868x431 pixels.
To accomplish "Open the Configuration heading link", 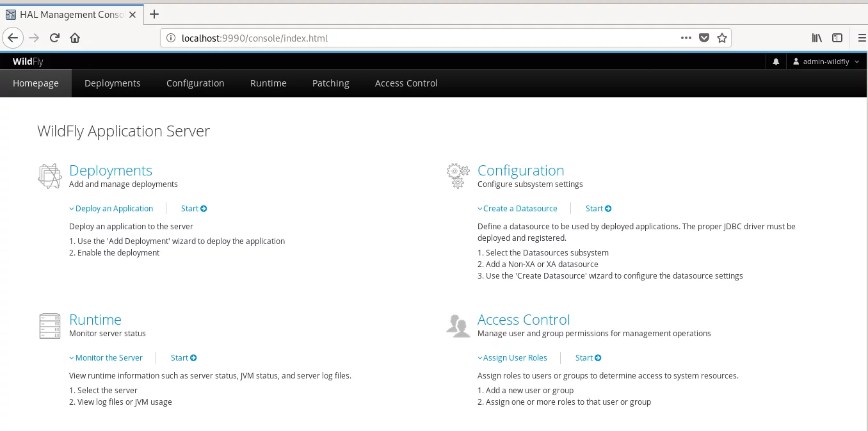I will point(521,170).
